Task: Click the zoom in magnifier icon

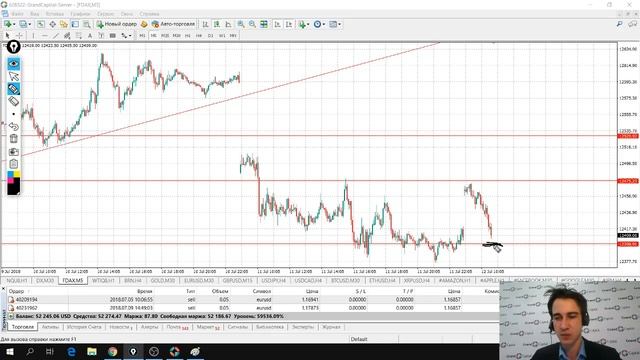Action: (241, 24)
